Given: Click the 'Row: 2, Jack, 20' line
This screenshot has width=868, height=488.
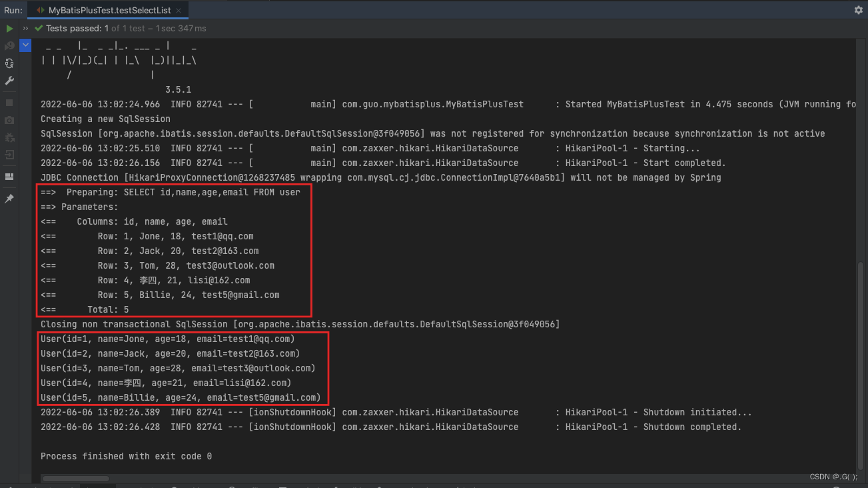Looking at the screenshot, I should tap(150, 251).
